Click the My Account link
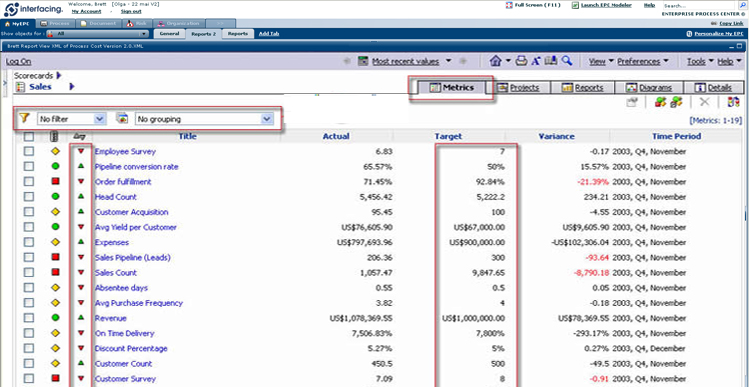 86,11
